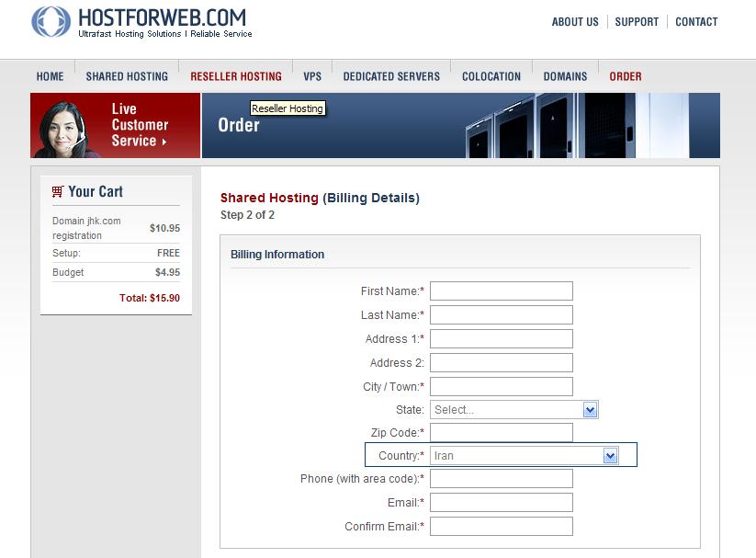Screen dimensions: 756x558
Task: Select the Address 1 text box
Action: click(502, 339)
